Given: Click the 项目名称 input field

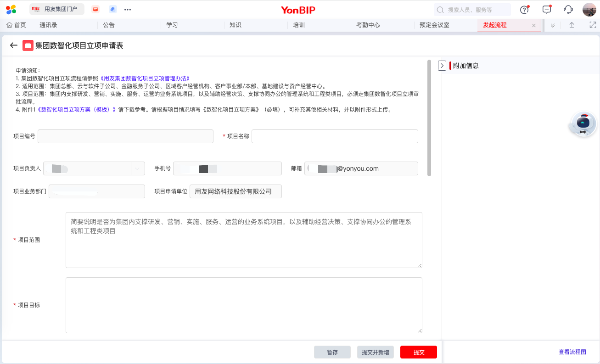Looking at the screenshot, I should pos(335,136).
